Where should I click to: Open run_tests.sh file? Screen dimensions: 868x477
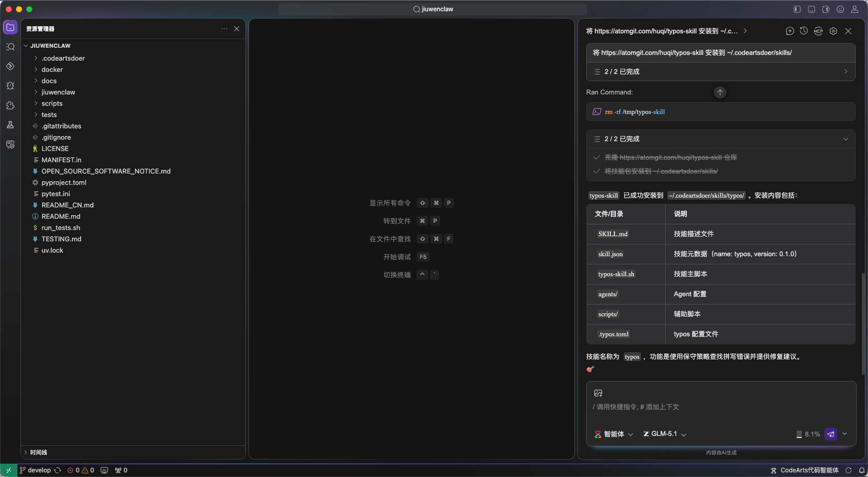[133, 228]
